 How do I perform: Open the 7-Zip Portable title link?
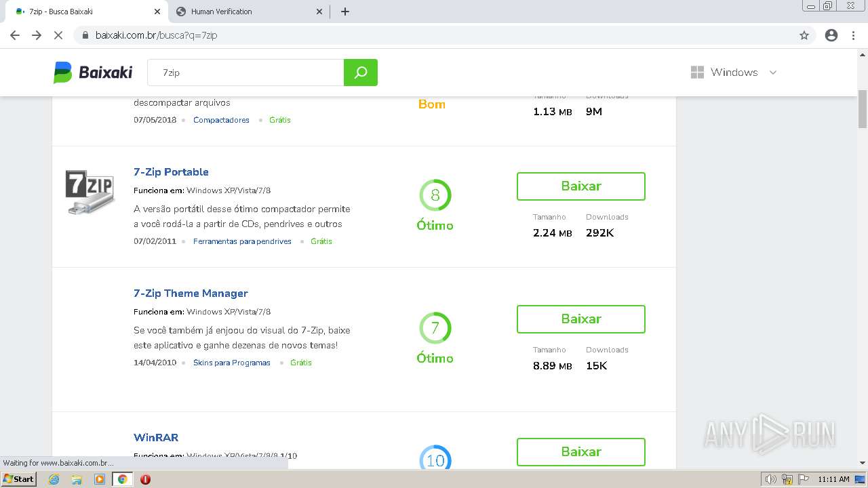171,172
